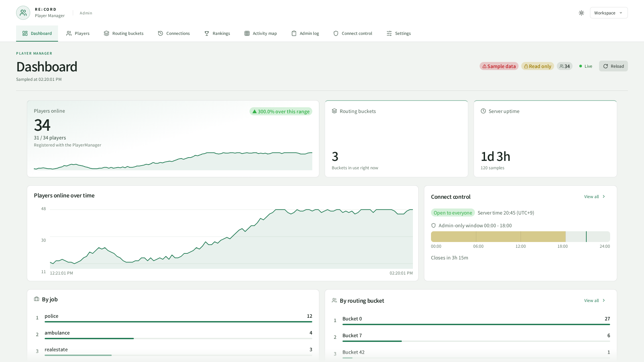Open the Routing buckets tab
Image resolution: width=644 pixels, height=362 pixels.
(x=124, y=33)
